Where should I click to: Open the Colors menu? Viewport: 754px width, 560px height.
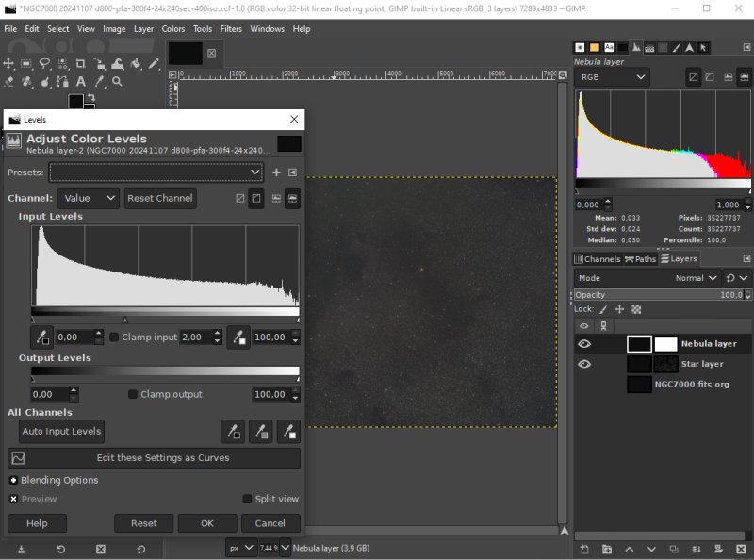point(173,29)
